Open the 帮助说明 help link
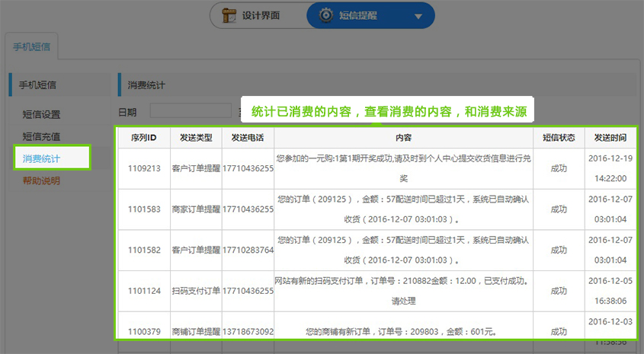644x354 pixels. pos(41,180)
